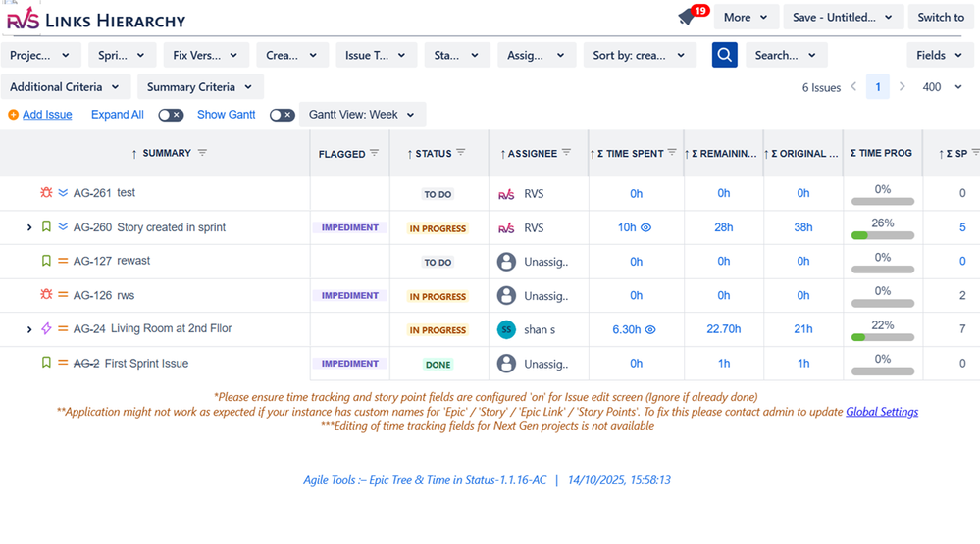Click the AG-260 time progress bar

click(x=882, y=235)
